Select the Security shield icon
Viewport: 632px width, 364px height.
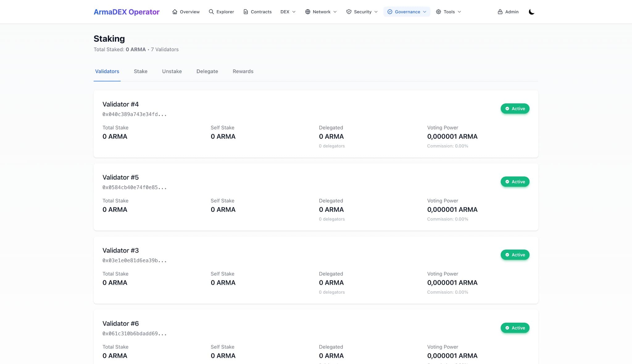(349, 11)
